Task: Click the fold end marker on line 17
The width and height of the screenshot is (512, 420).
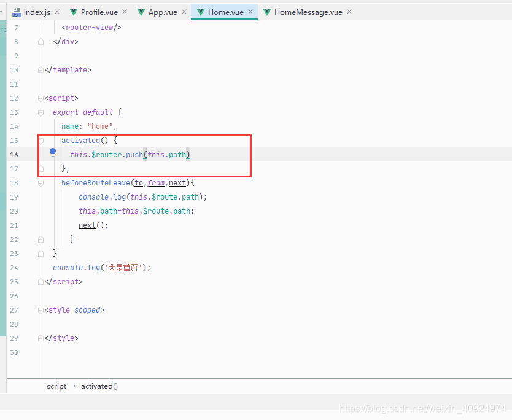Action: 41,169
